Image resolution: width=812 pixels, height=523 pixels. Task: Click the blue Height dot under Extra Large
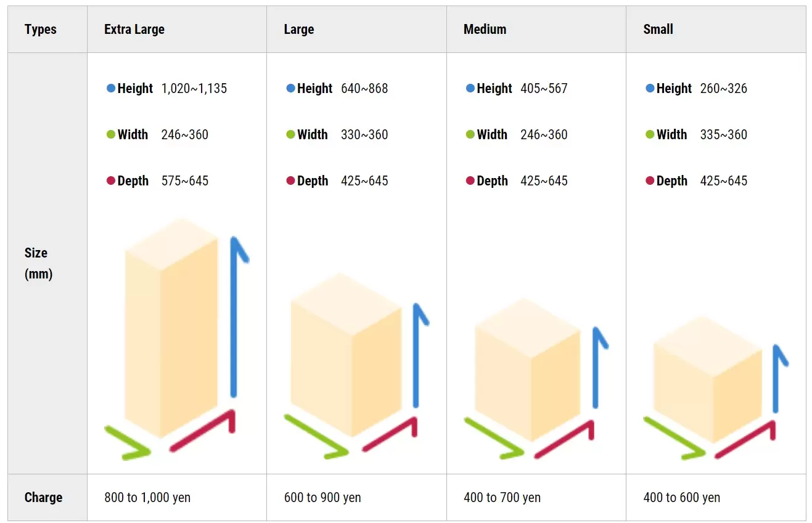pos(111,88)
